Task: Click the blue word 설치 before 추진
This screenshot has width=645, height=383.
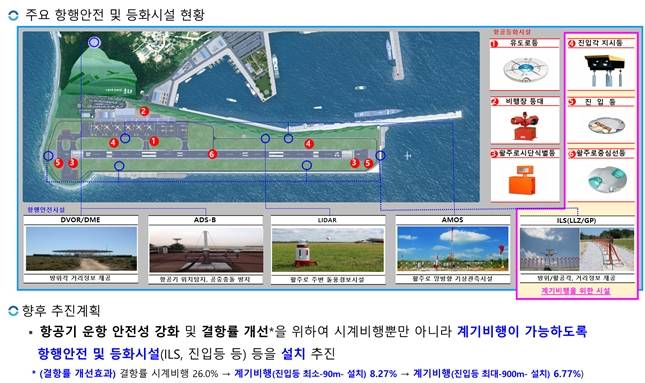Action: (293, 353)
